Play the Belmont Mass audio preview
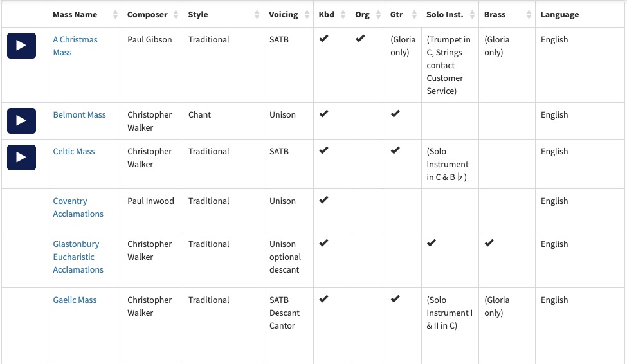The height and width of the screenshot is (364, 627). [x=21, y=121]
